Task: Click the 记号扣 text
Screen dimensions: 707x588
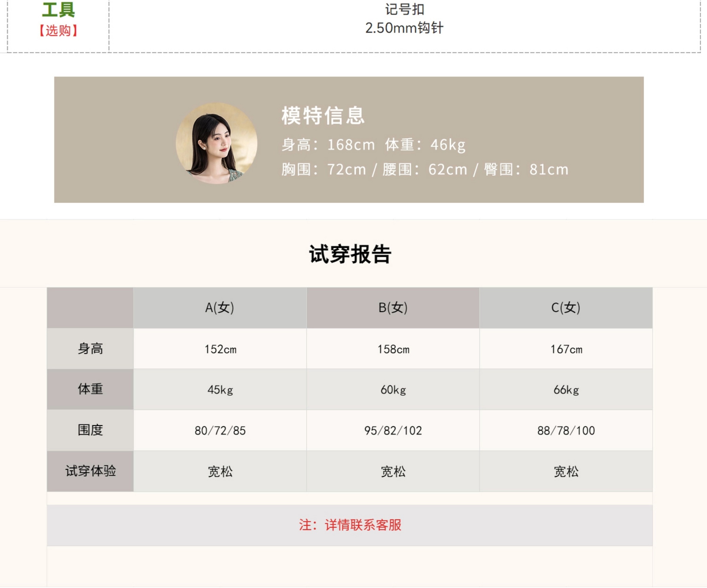Action: pyautogui.click(x=404, y=9)
